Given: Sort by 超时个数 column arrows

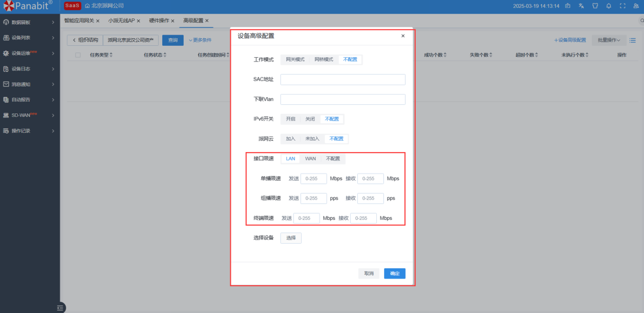Looking at the screenshot, I should [537, 55].
